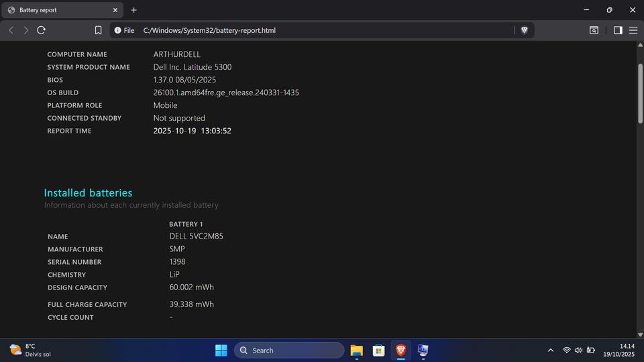Click computer name ARTHURDELL
The height and width of the screenshot is (362, 644).
click(x=176, y=54)
